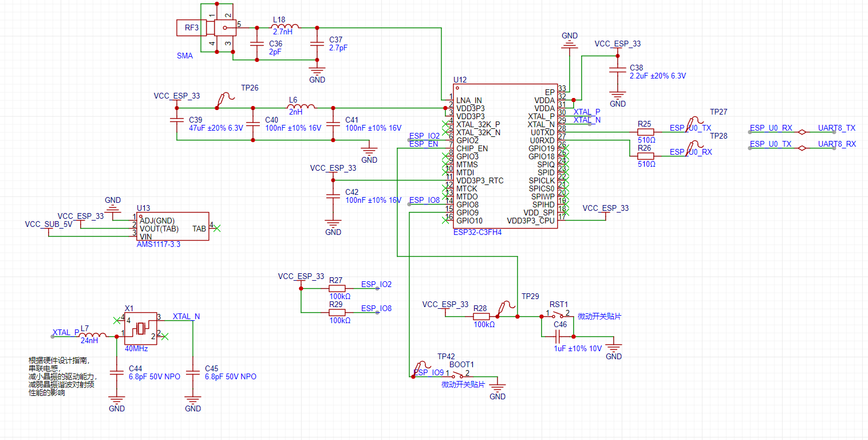Select the VDD3P3_CPU pin label
Image resolution: width=868 pixels, height=440 pixels.
click(x=531, y=221)
